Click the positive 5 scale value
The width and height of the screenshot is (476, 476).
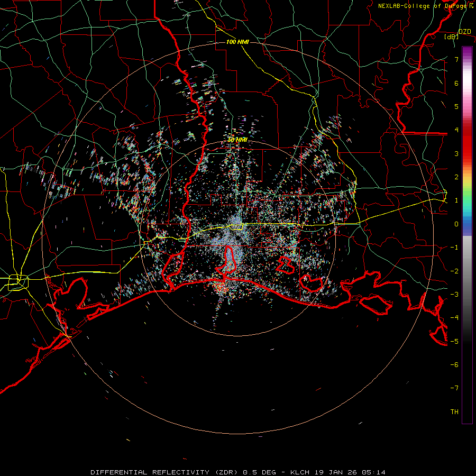(456, 106)
